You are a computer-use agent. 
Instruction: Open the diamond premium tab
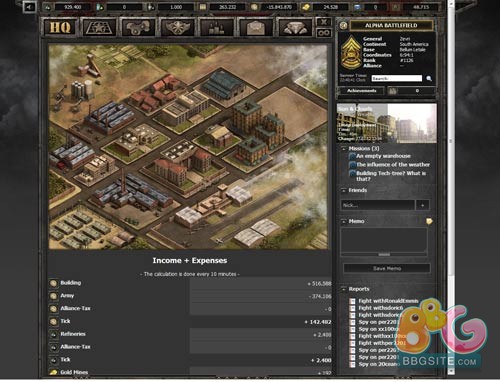coord(295,27)
